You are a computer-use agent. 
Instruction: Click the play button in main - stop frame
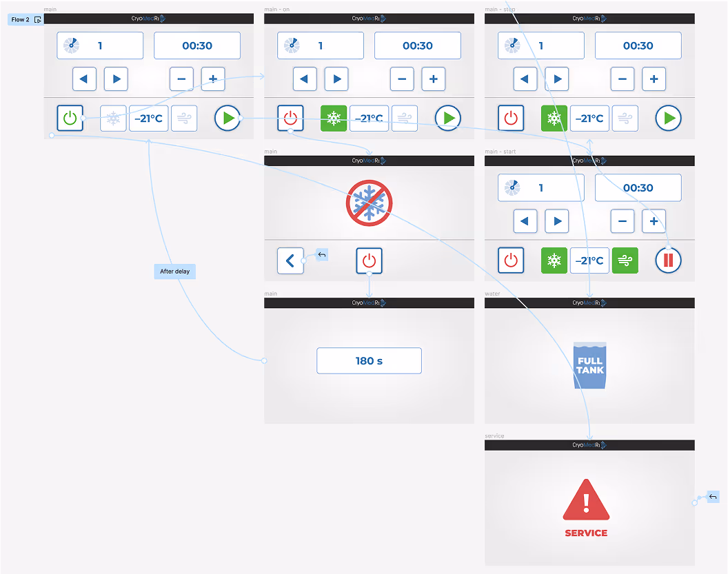click(669, 119)
